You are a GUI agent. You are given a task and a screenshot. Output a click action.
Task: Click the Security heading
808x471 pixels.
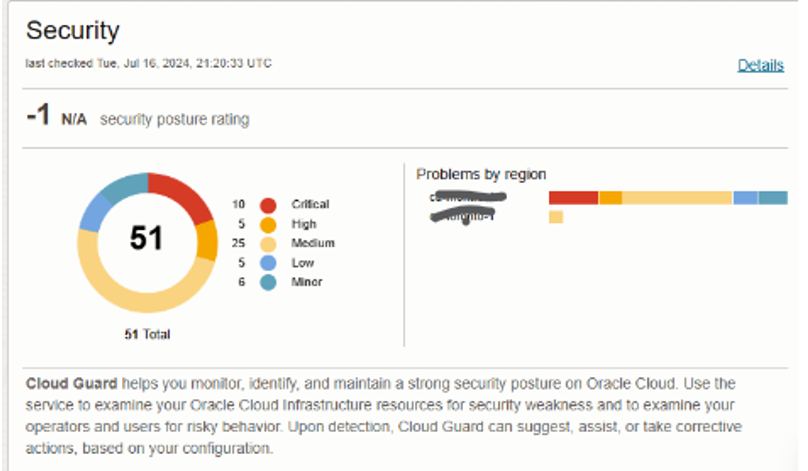(72, 30)
